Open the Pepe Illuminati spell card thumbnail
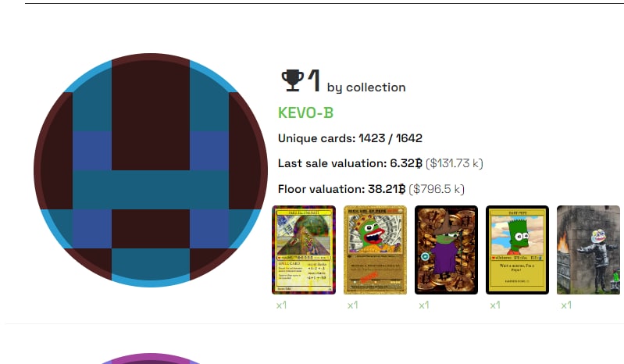 pyautogui.click(x=304, y=250)
